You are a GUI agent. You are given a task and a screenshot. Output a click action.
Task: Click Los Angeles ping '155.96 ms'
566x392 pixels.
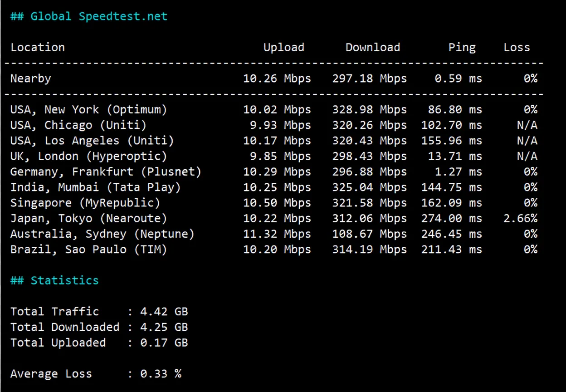pos(452,140)
